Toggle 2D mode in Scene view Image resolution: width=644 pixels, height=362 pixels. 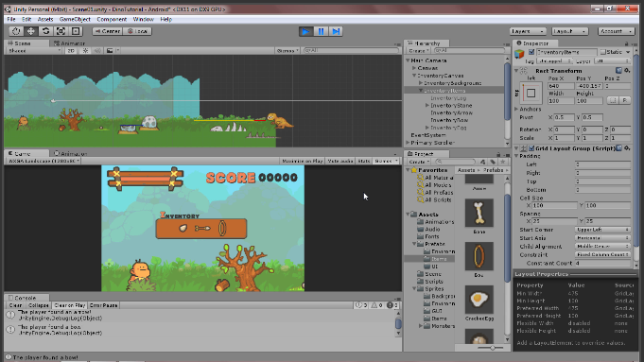tap(71, 50)
